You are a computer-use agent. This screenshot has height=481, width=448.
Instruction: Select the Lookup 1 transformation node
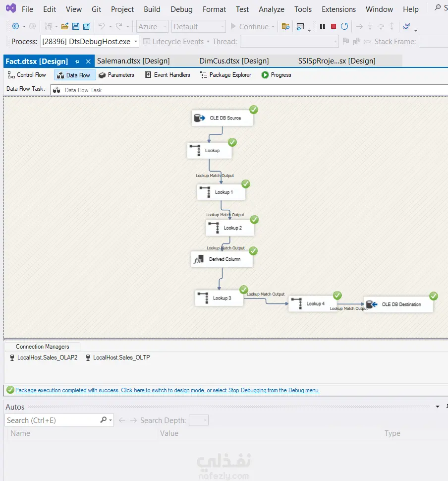pos(221,192)
